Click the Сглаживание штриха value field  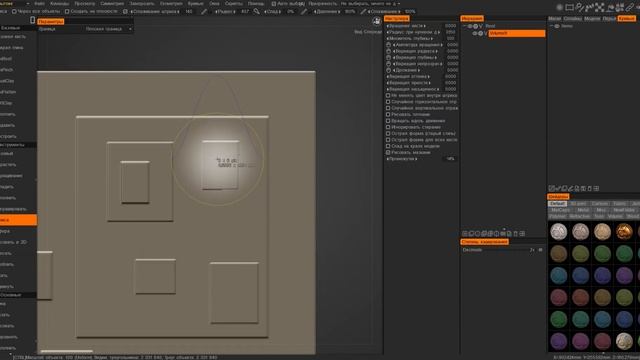tap(189, 11)
